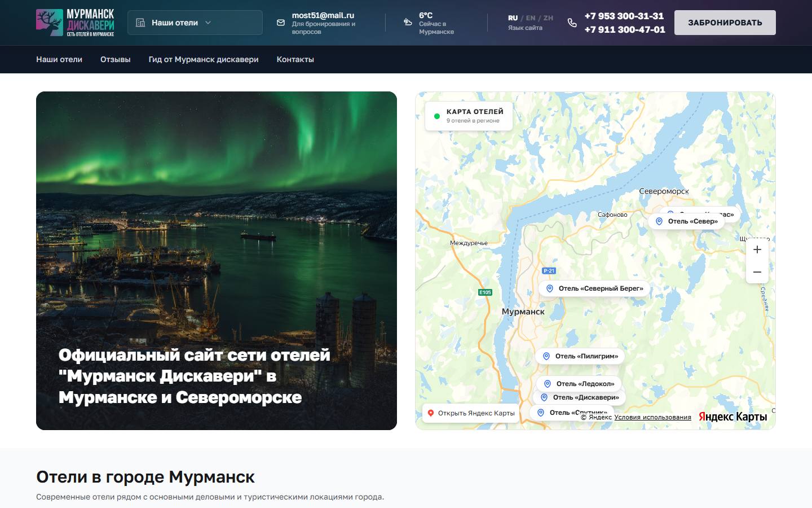Image resolution: width=812 pixels, height=508 pixels.
Task: Zoom out the map with minus button
Action: point(757,272)
